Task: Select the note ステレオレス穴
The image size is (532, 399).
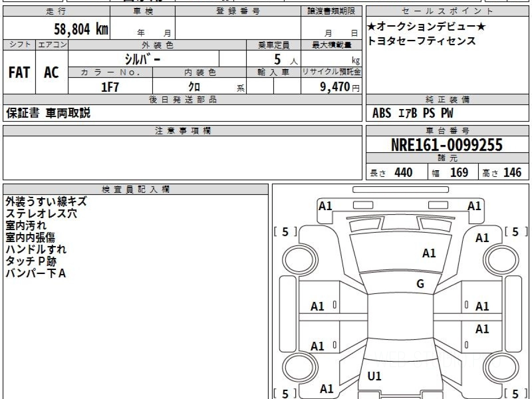Action: pos(41,214)
